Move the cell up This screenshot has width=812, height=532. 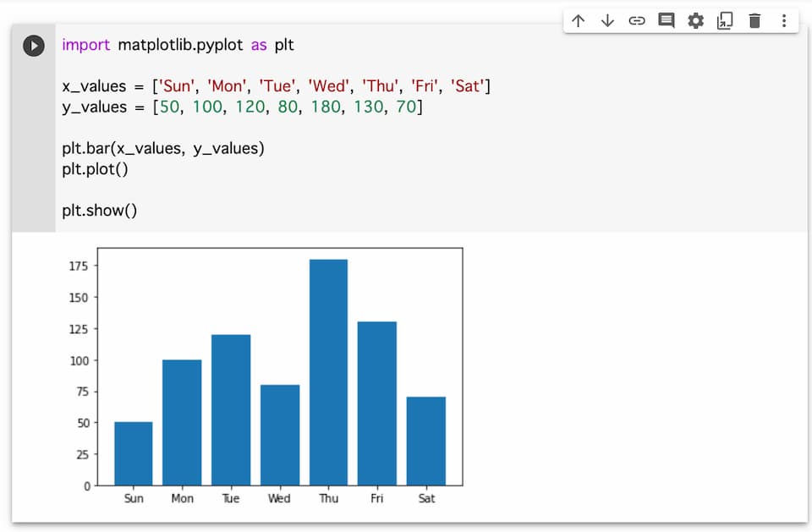point(579,21)
